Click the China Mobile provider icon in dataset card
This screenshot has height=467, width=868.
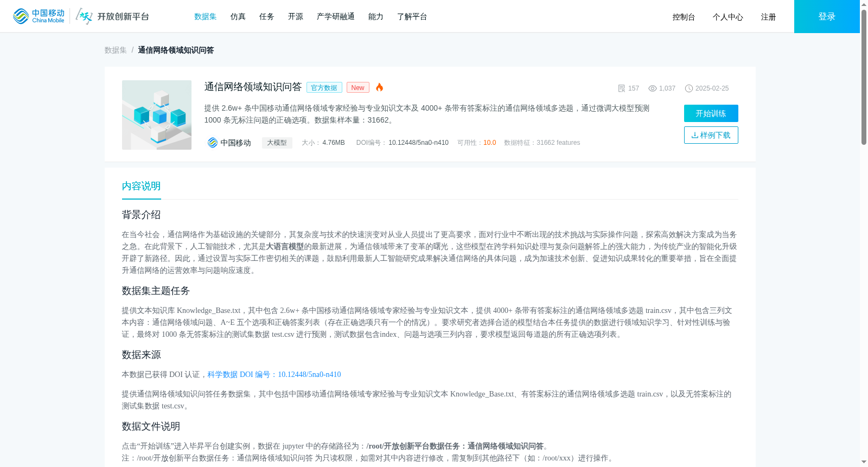(x=213, y=143)
